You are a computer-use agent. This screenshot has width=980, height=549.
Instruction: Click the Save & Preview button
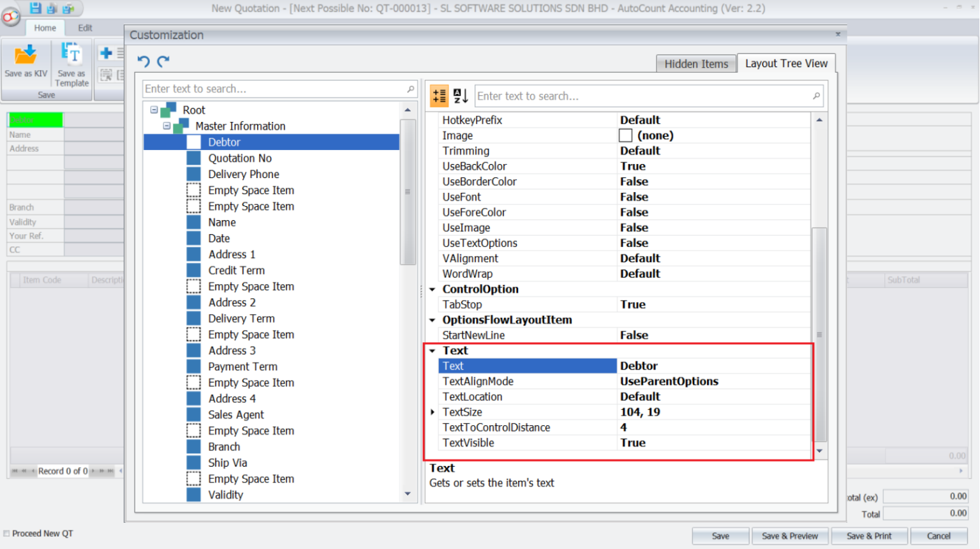pos(790,536)
